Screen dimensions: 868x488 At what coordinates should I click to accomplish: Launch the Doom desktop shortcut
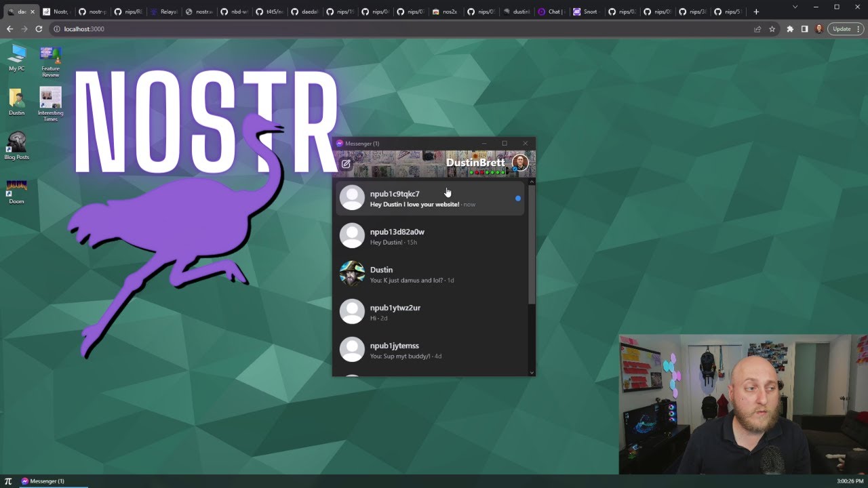(x=17, y=192)
